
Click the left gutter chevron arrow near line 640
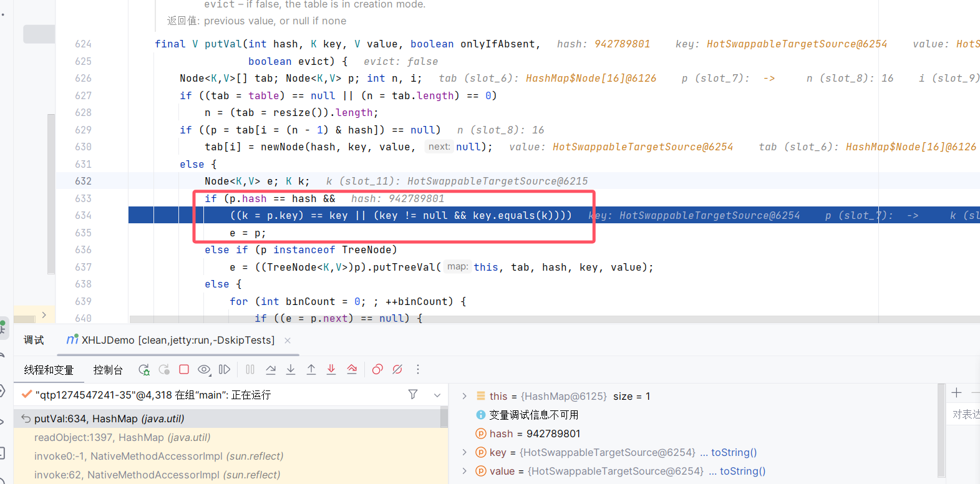pyautogui.click(x=44, y=315)
